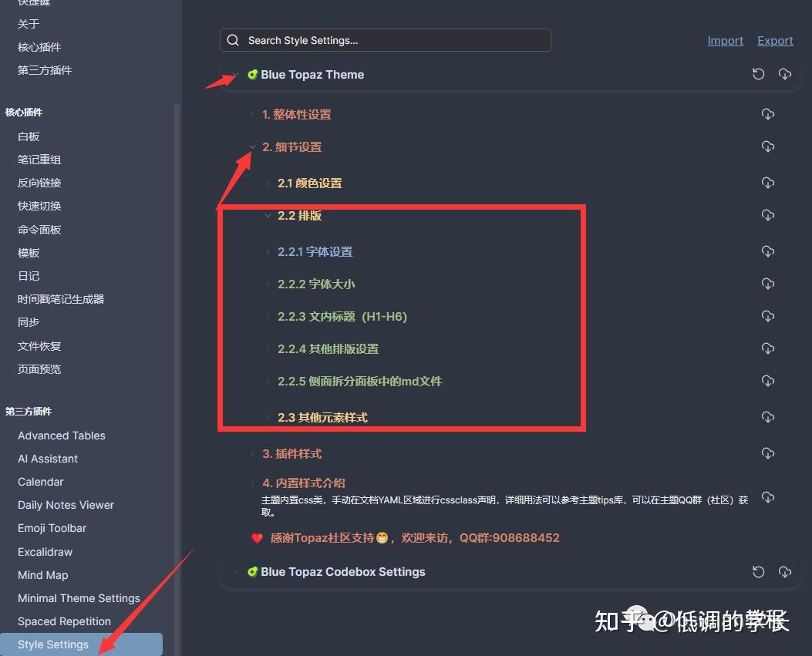Viewport: 812px width, 656px height.
Task: Open 核心插件 settings tab in top list
Action: click(x=39, y=47)
